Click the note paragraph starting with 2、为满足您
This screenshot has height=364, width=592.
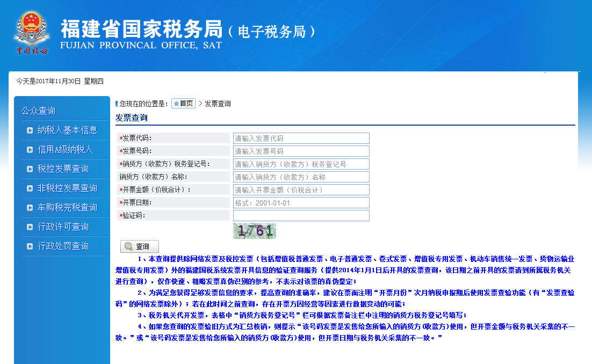tap(345, 299)
